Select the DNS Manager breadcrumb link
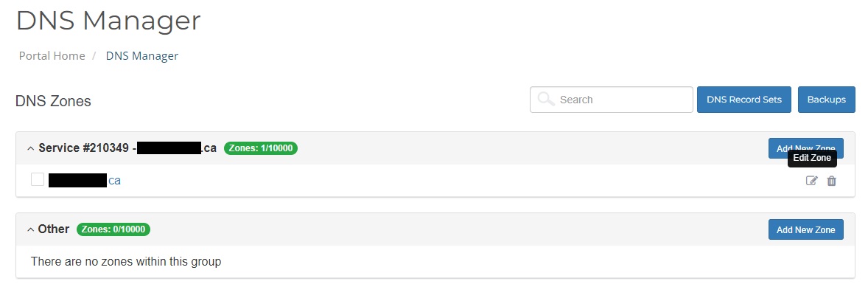Screen dimensions: 868x301 [x=142, y=56]
